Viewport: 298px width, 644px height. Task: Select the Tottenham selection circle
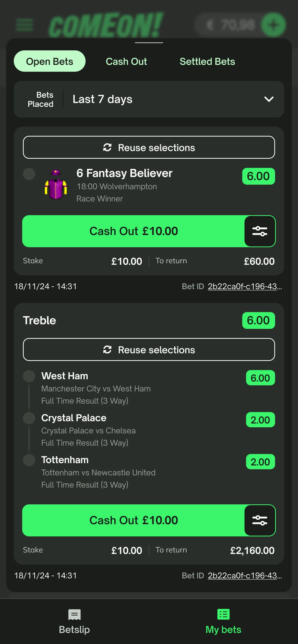coord(29,460)
